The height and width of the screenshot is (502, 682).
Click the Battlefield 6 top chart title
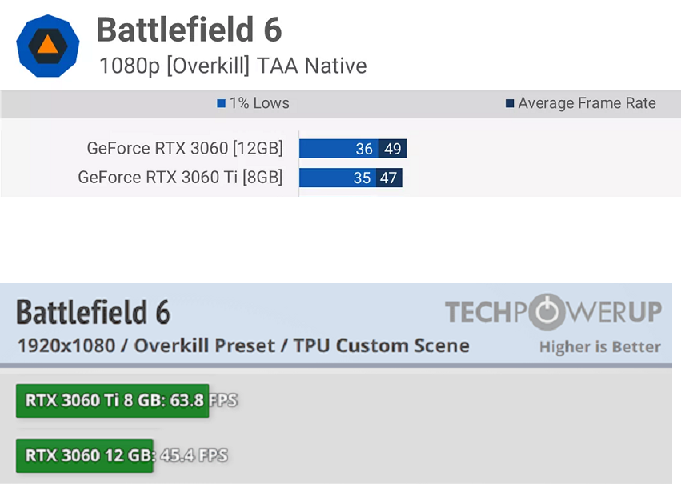(189, 30)
